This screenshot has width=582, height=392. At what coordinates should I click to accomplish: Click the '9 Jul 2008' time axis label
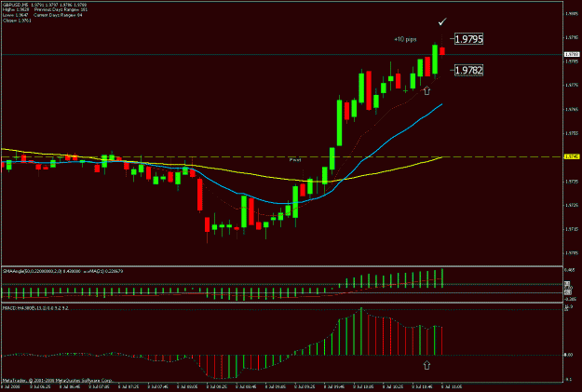(x=11, y=386)
